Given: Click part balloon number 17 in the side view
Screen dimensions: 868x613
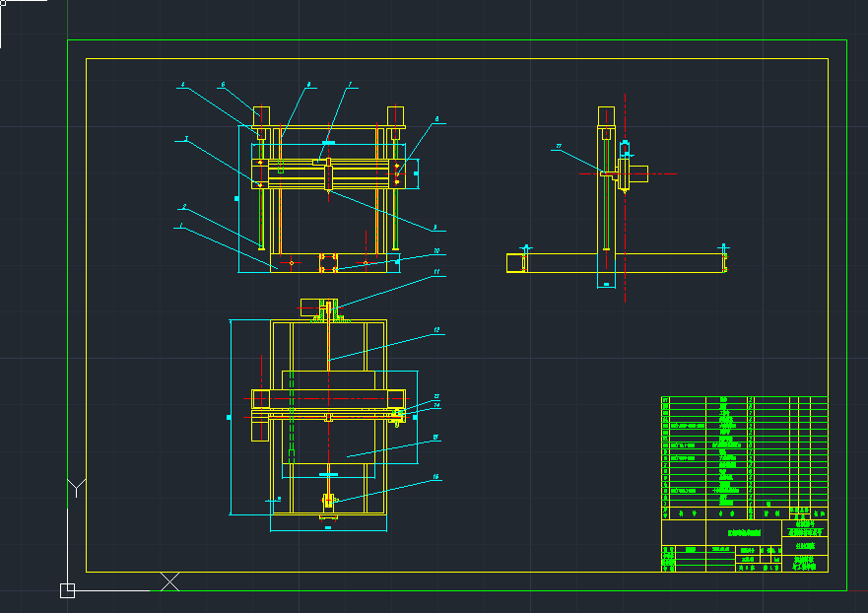Looking at the screenshot, I should coord(558,146).
